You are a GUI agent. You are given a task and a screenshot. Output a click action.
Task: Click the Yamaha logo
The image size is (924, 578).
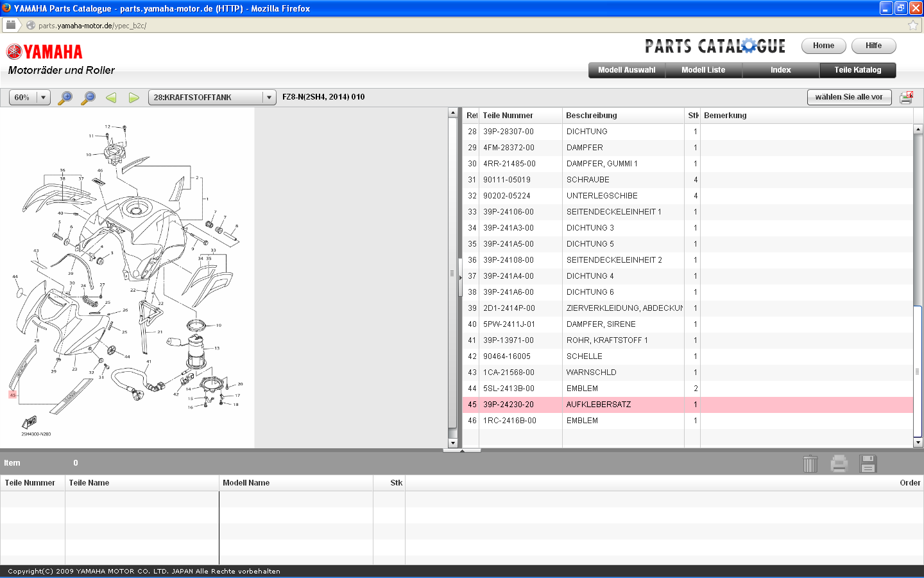pos(45,51)
